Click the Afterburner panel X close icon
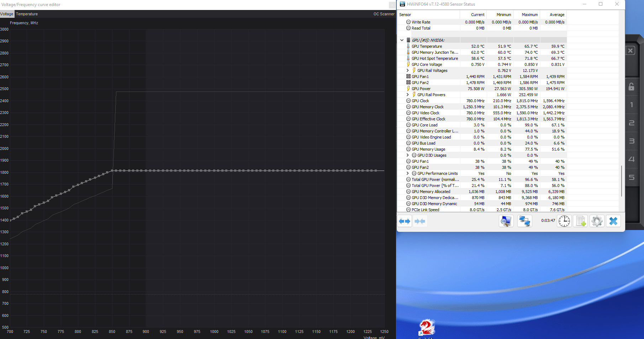The image size is (644, 339). pyautogui.click(x=630, y=51)
